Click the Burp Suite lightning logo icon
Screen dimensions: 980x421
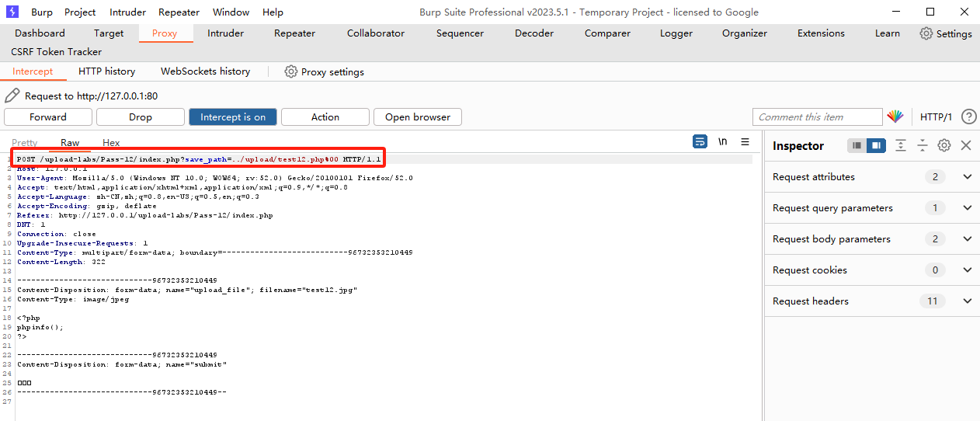pyautogui.click(x=13, y=12)
